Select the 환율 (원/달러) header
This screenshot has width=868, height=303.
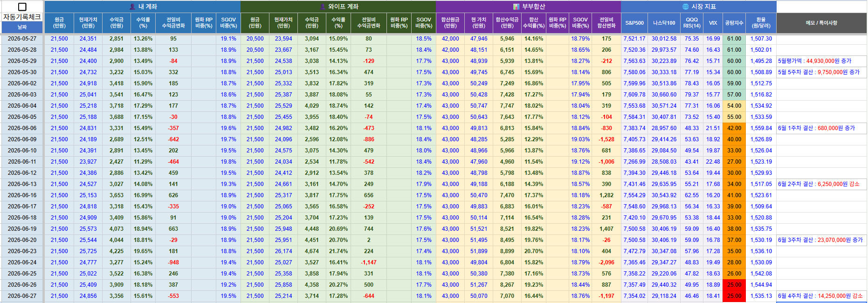point(761,23)
